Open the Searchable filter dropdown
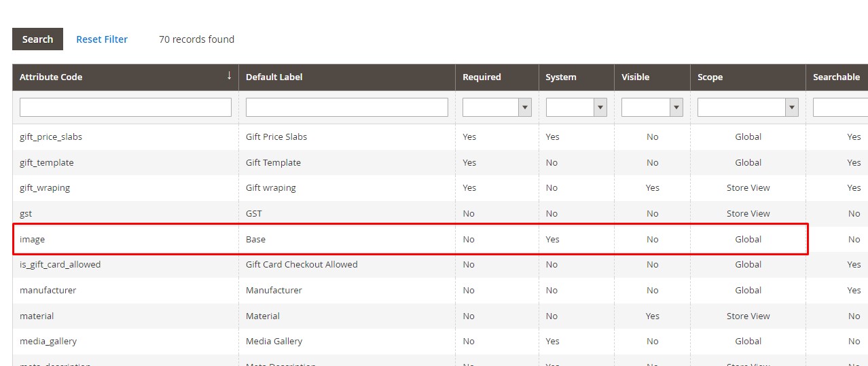868x366 pixels. (x=840, y=107)
